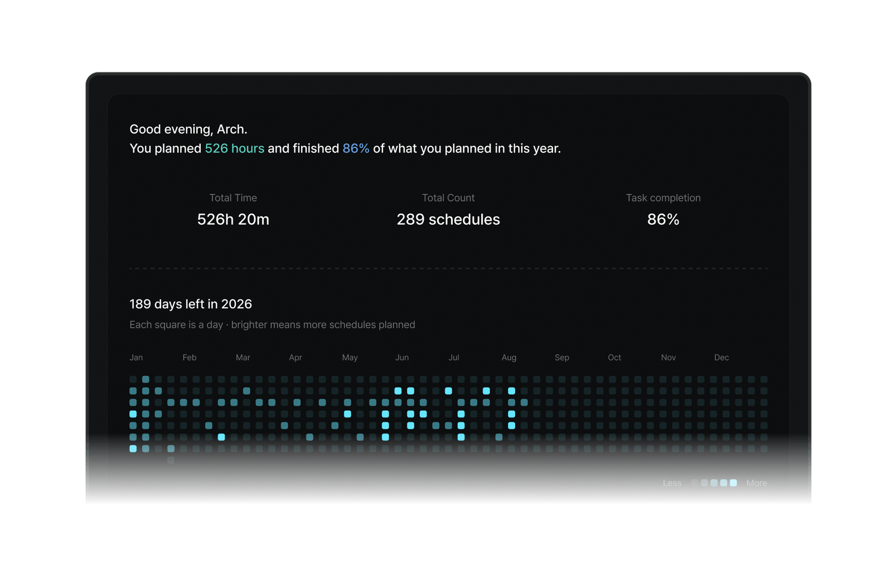
Task: Jump to the Jun month label
Action: 402,357
